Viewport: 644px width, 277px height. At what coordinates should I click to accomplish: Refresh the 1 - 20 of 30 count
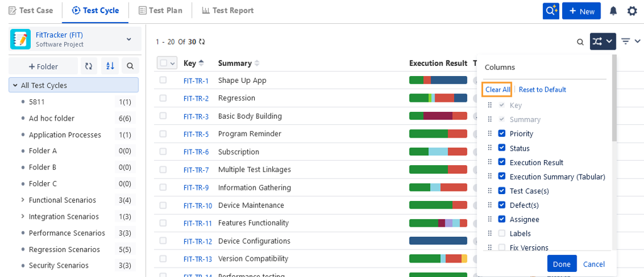pyautogui.click(x=202, y=42)
